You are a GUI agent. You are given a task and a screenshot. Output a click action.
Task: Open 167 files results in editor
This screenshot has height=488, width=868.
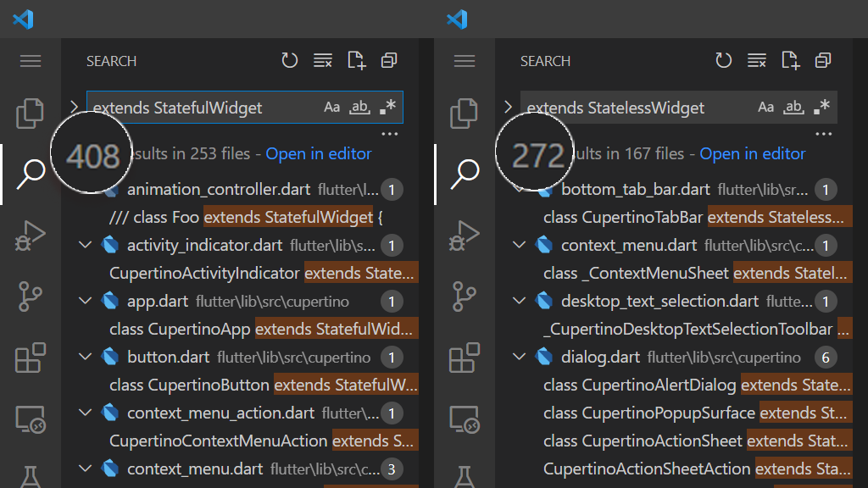click(x=753, y=154)
